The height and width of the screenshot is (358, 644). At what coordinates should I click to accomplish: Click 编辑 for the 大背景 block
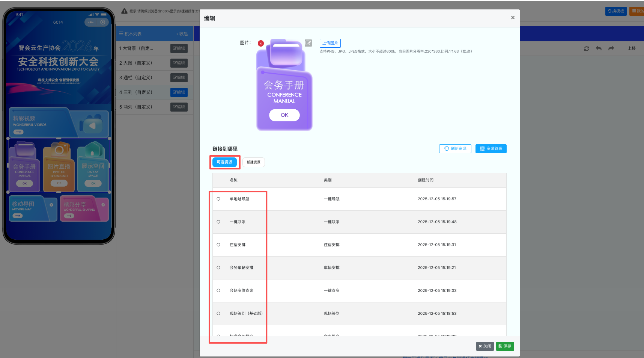(179, 48)
